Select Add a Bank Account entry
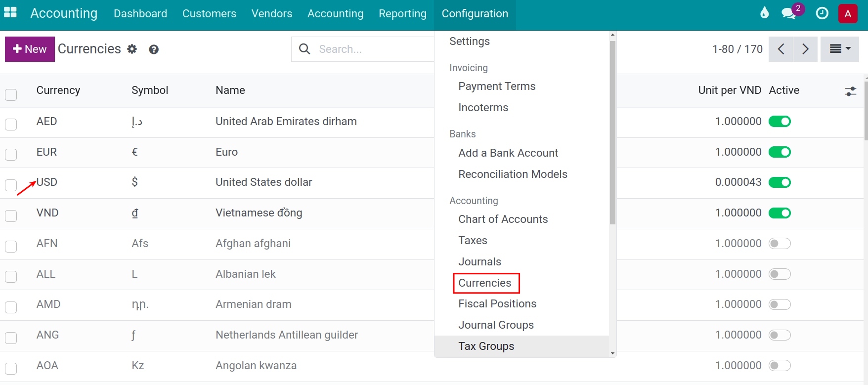The image size is (868, 385). 508,153
